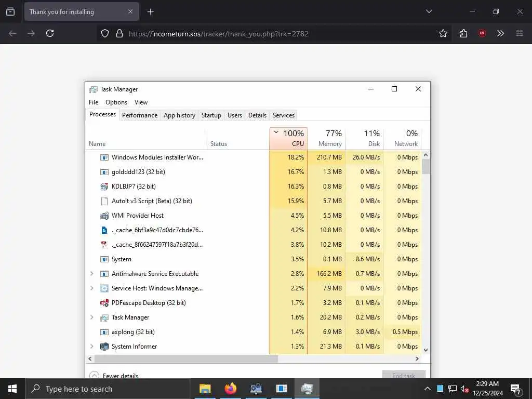Select the PDFescape Desktop process icon
This screenshot has width=532, height=399.
[104, 303]
